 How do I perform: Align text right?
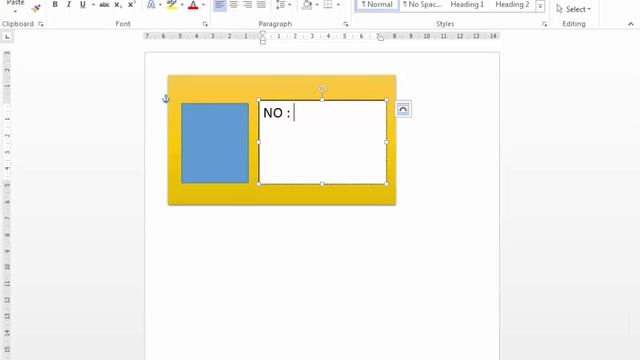247,4
